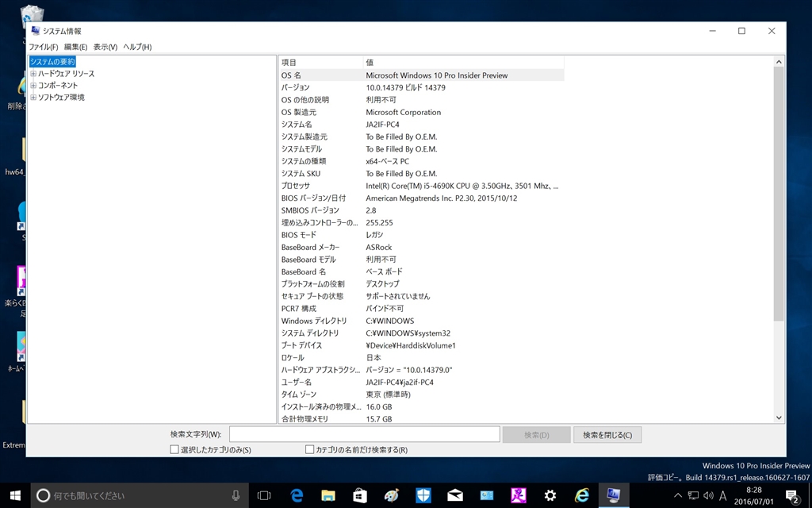Click the 検索を閉じる(C) button
The height and width of the screenshot is (508, 812).
click(x=607, y=435)
